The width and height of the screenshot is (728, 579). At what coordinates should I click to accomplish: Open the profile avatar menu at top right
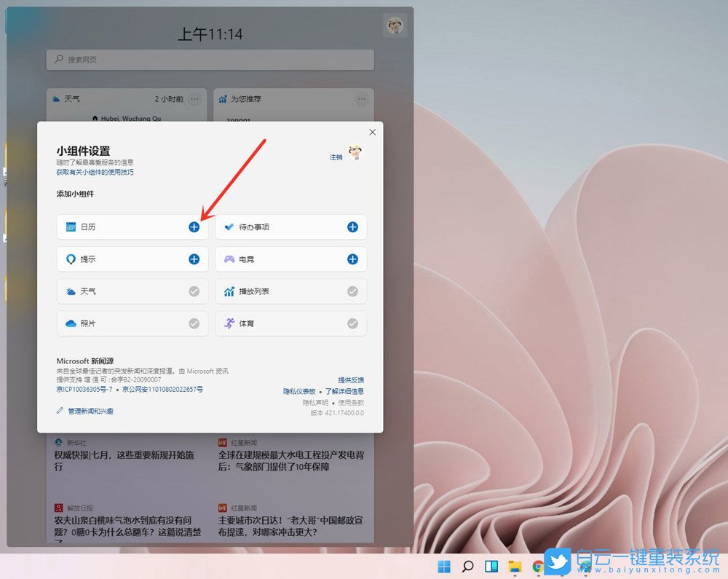coord(395,25)
